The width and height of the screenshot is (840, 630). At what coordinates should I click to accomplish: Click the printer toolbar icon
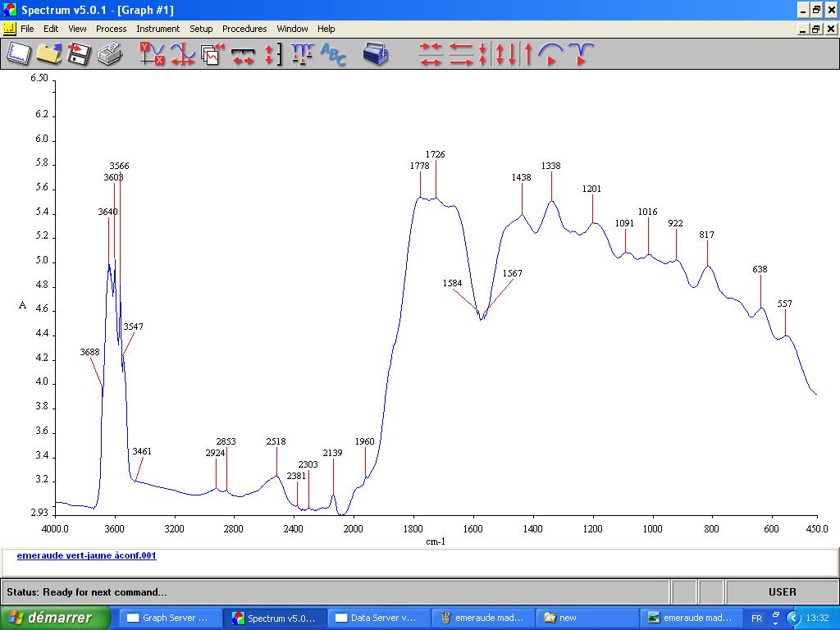[109, 54]
